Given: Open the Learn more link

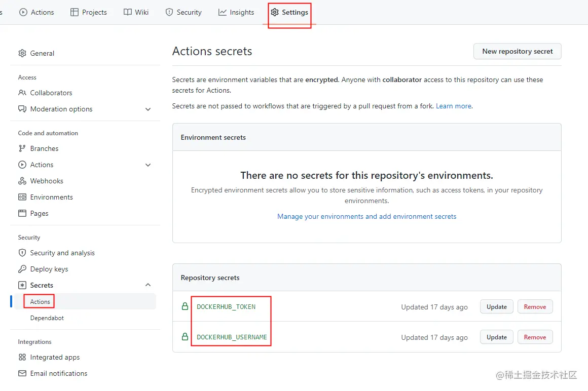Looking at the screenshot, I should tap(453, 106).
